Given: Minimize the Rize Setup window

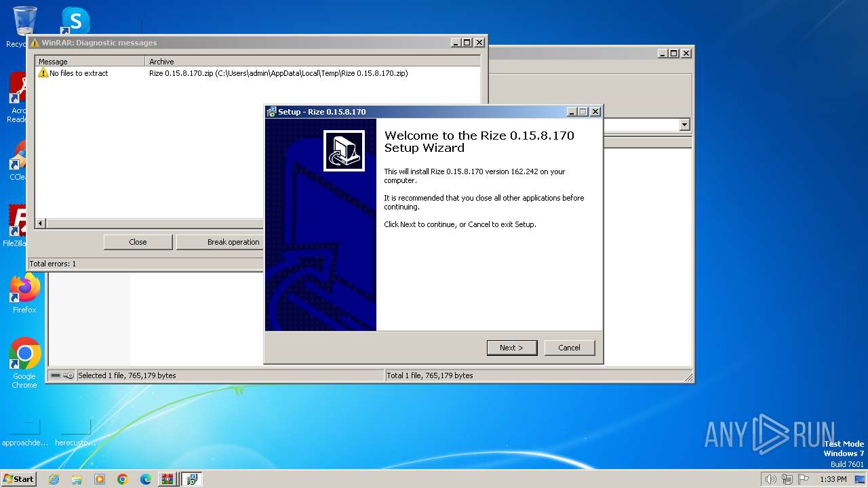Looking at the screenshot, I should 572,112.
